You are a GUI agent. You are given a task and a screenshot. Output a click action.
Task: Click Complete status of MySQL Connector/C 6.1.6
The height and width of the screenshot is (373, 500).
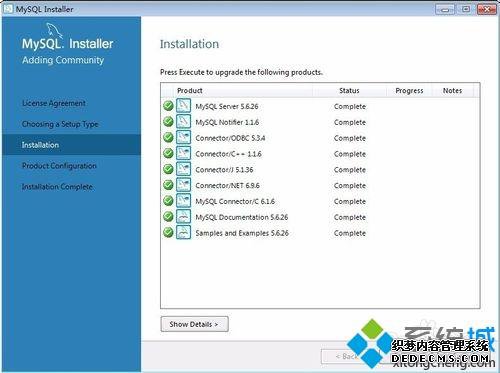click(x=350, y=202)
